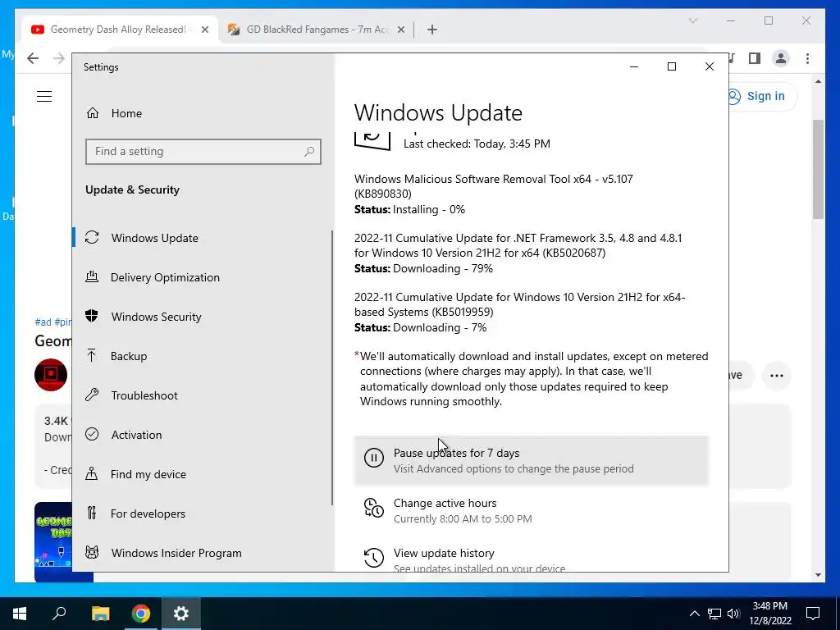The height and width of the screenshot is (630, 840).
Task: Switch to GD BlackRed Fangames tab
Action: pos(317,30)
